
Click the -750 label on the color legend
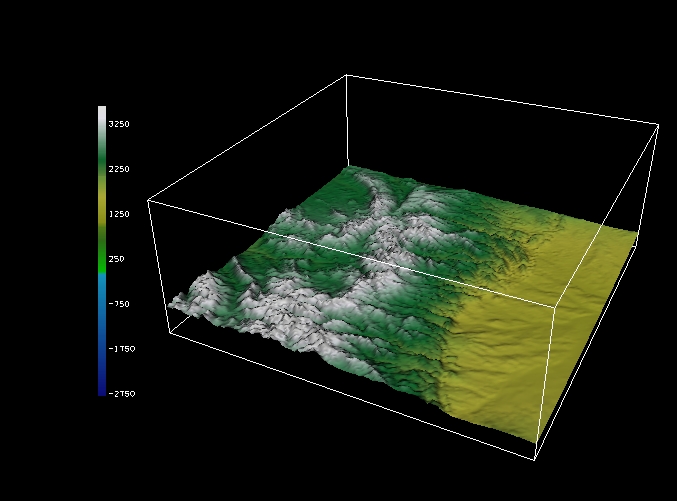point(119,304)
